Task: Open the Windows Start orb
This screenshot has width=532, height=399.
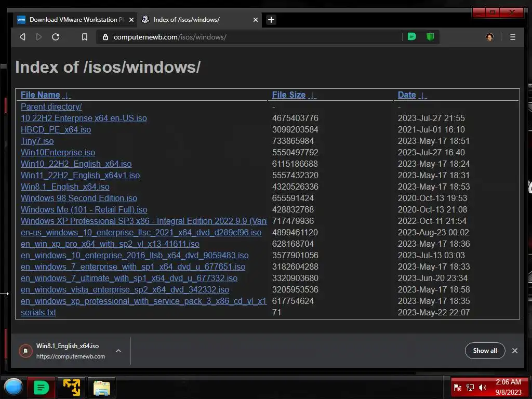Action: tap(13, 388)
